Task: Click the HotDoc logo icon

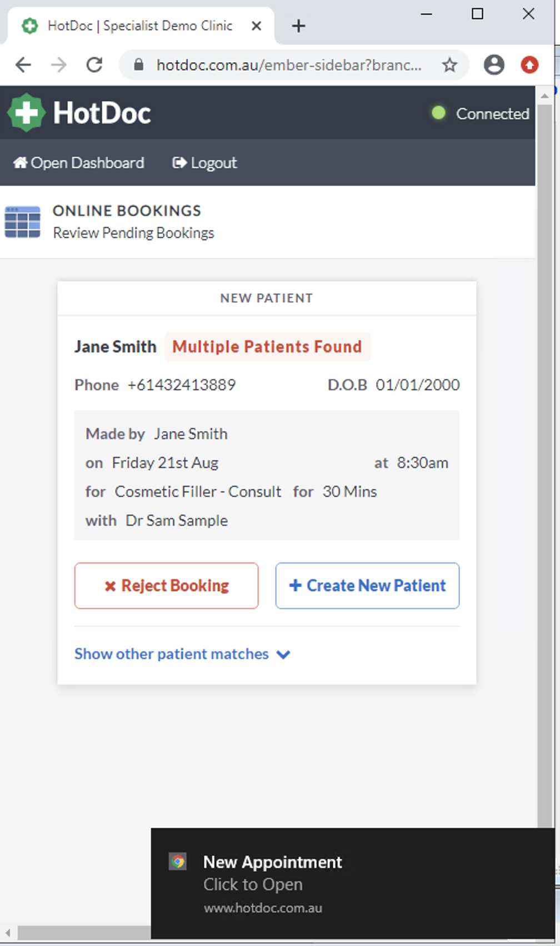Action: (x=26, y=113)
